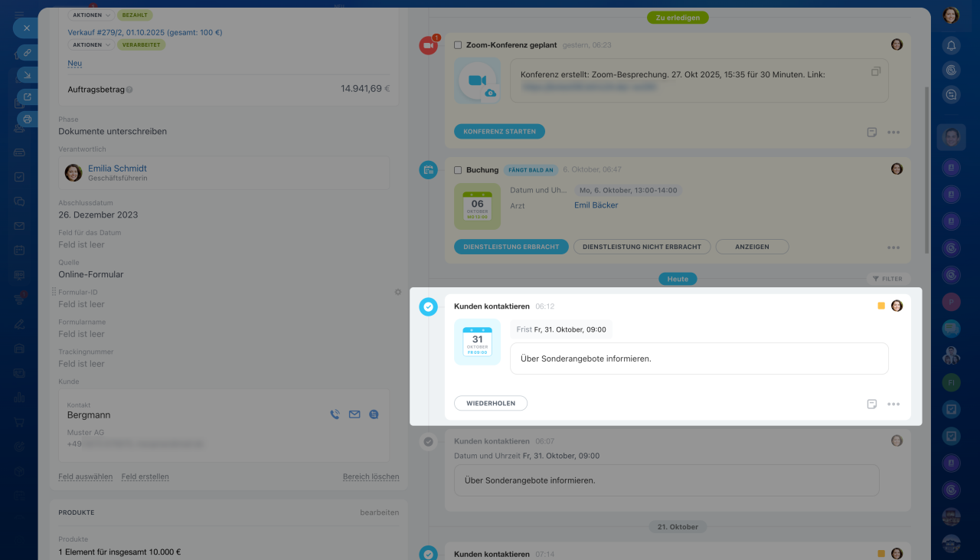
Task: Open gear settings for Formular-ID field
Action: (x=398, y=292)
